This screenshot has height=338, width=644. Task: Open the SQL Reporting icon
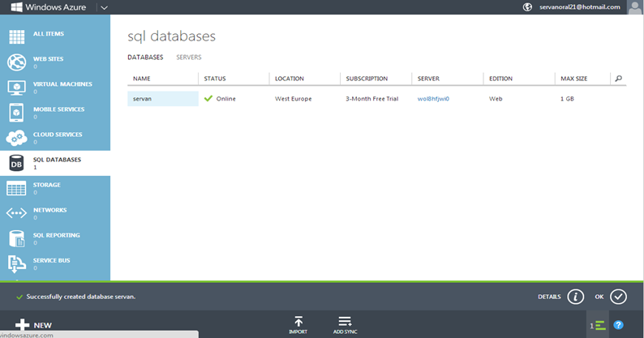(17, 238)
